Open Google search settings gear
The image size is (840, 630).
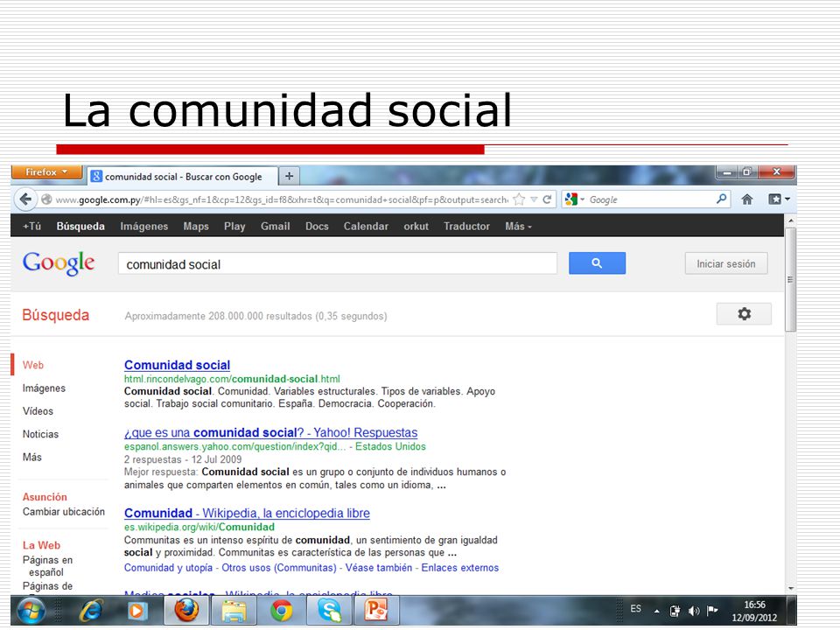744,314
